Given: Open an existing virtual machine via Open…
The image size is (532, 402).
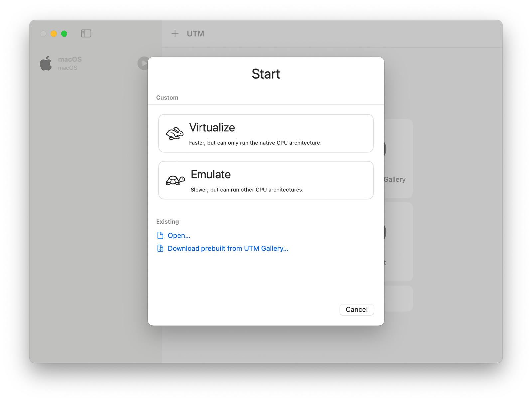Looking at the screenshot, I should click(179, 235).
